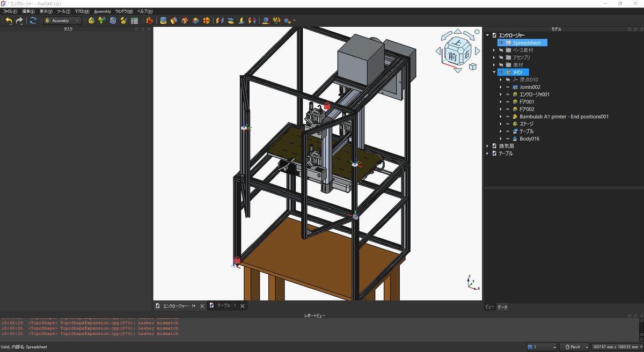Screen dimensions: 644x352
Task: Close the エンクロージャー : 1* document tab
Action: click(x=202, y=306)
